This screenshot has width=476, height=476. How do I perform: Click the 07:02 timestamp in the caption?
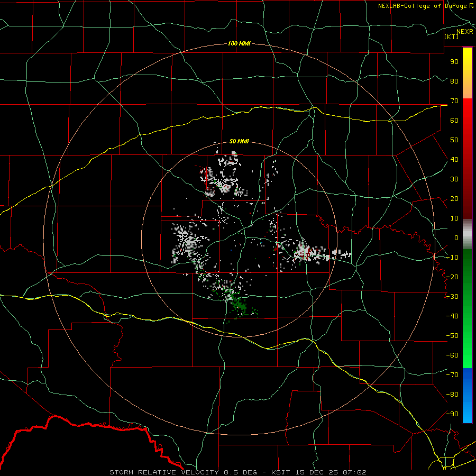pos(354,472)
